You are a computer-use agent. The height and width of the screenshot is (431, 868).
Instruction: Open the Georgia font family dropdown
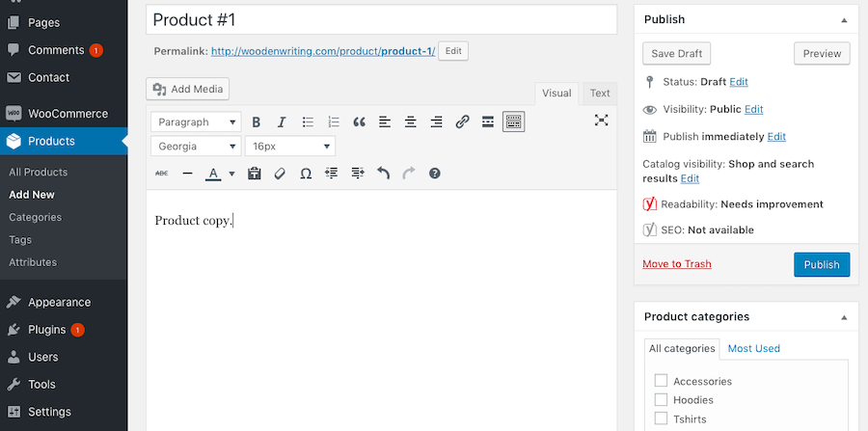tap(196, 146)
